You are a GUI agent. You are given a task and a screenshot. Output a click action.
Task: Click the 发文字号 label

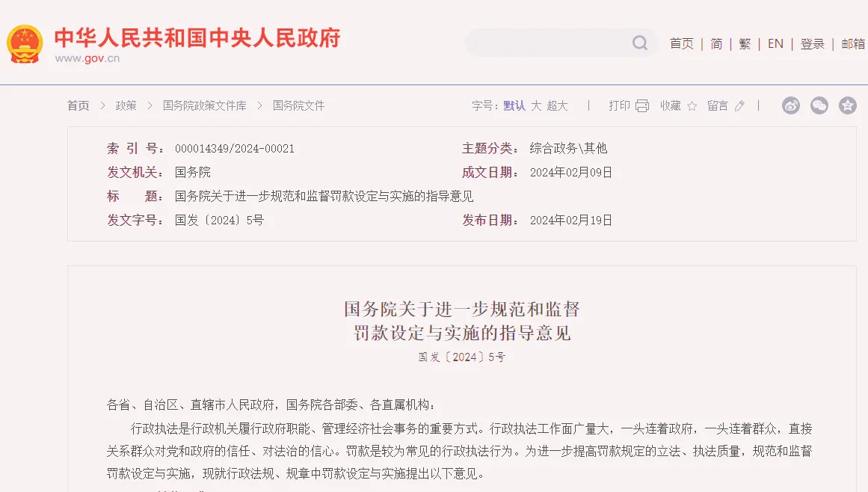click(x=135, y=221)
